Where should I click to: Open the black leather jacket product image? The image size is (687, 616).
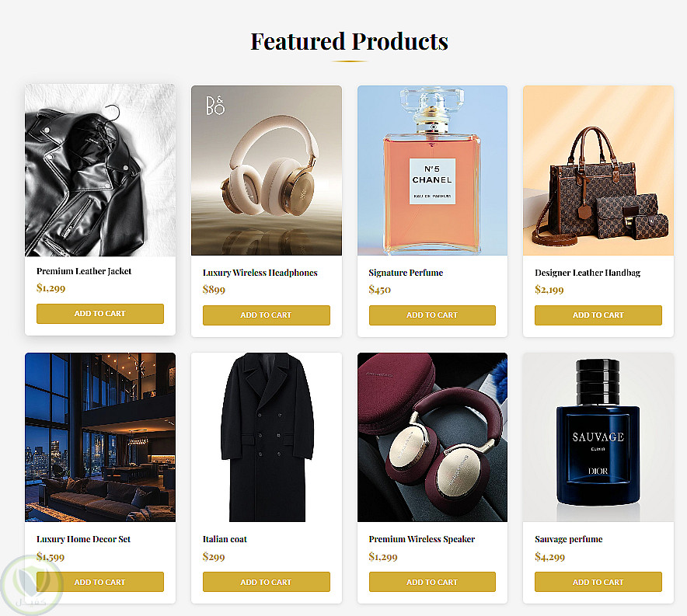pyautogui.click(x=100, y=170)
